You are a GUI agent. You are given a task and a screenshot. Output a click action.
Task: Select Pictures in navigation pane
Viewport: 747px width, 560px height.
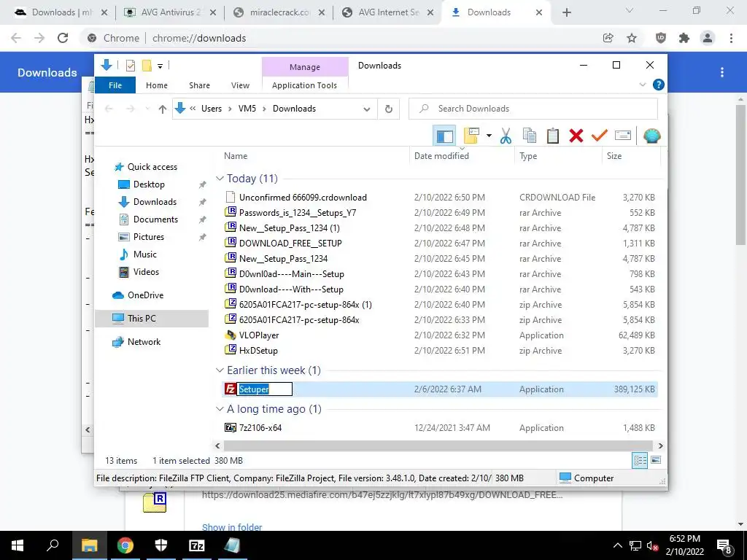pyautogui.click(x=148, y=237)
